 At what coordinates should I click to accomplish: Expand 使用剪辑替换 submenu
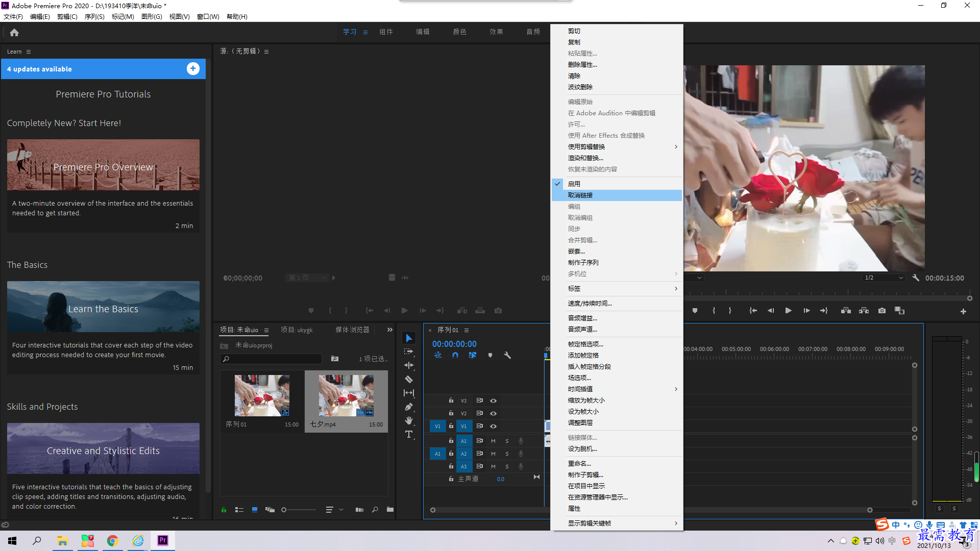click(617, 147)
